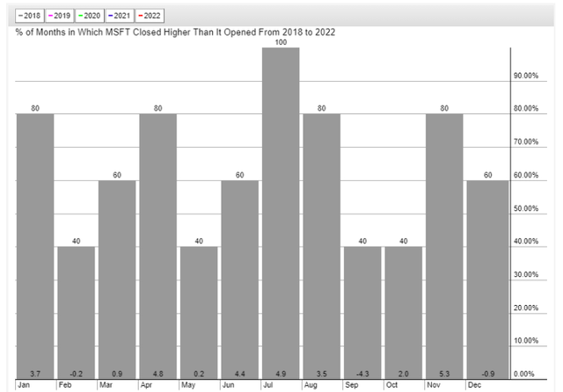This screenshot has height=392, width=563.
Task: Select the August bar in the chart
Action: [x=322, y=246]
